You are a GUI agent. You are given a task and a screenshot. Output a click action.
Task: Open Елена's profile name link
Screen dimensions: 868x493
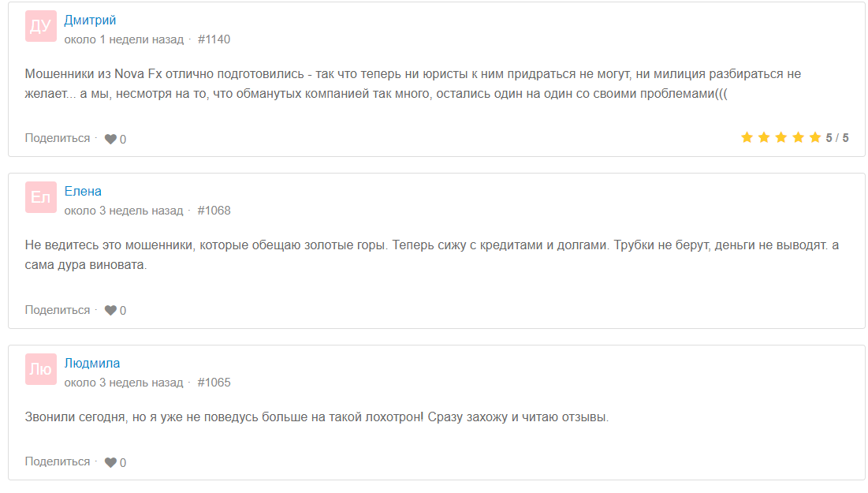pyautogui.click(x=83, y=191)
